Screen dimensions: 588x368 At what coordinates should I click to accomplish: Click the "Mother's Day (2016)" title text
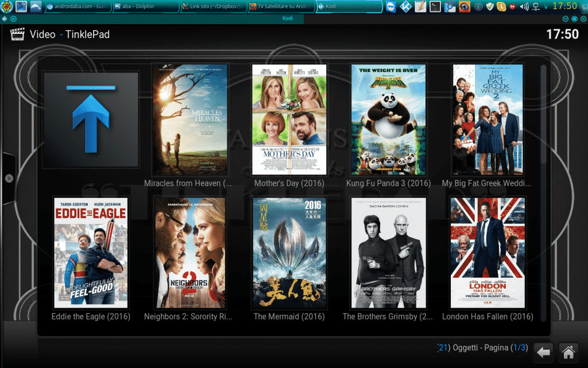pos(289,183)
